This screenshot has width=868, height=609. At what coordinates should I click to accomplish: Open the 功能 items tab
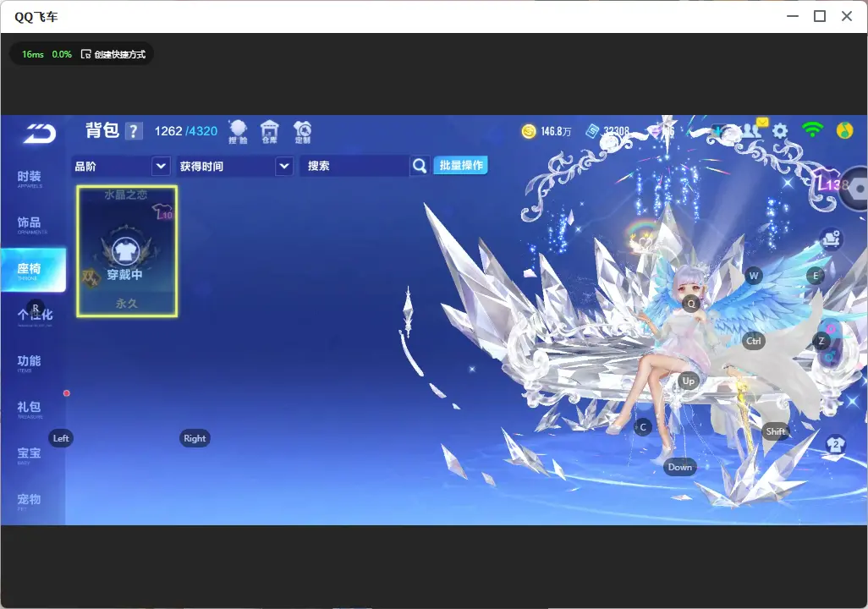30,363
